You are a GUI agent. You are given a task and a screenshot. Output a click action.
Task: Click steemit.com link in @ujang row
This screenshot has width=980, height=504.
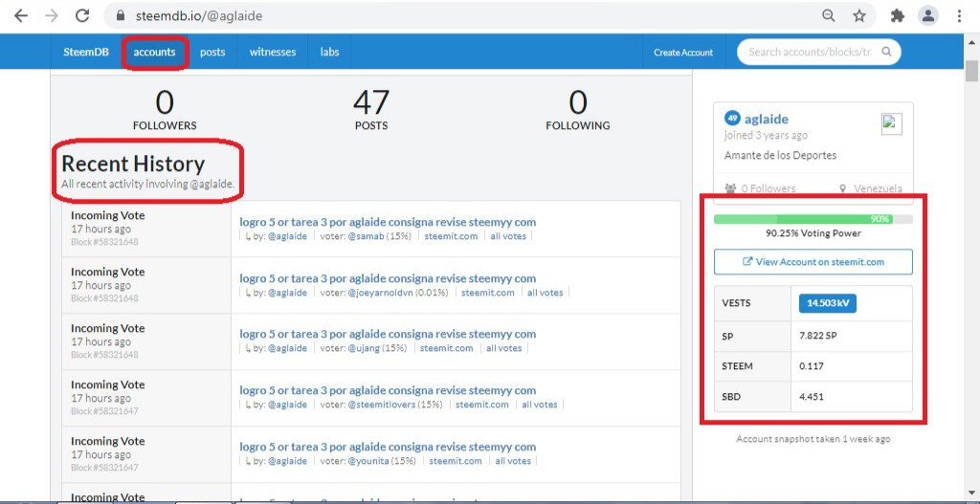point(446,348)
